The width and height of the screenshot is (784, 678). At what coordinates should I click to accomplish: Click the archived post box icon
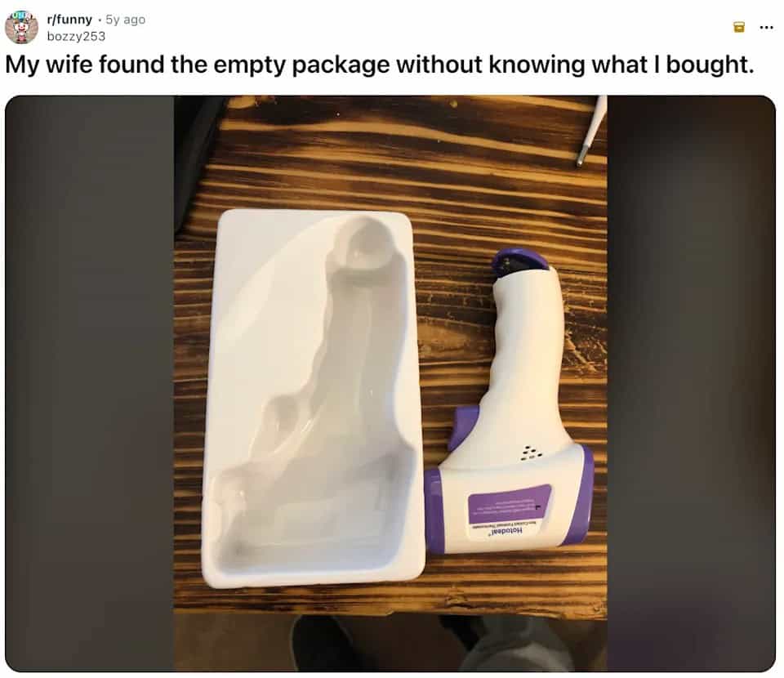click(x=738, y=27)
